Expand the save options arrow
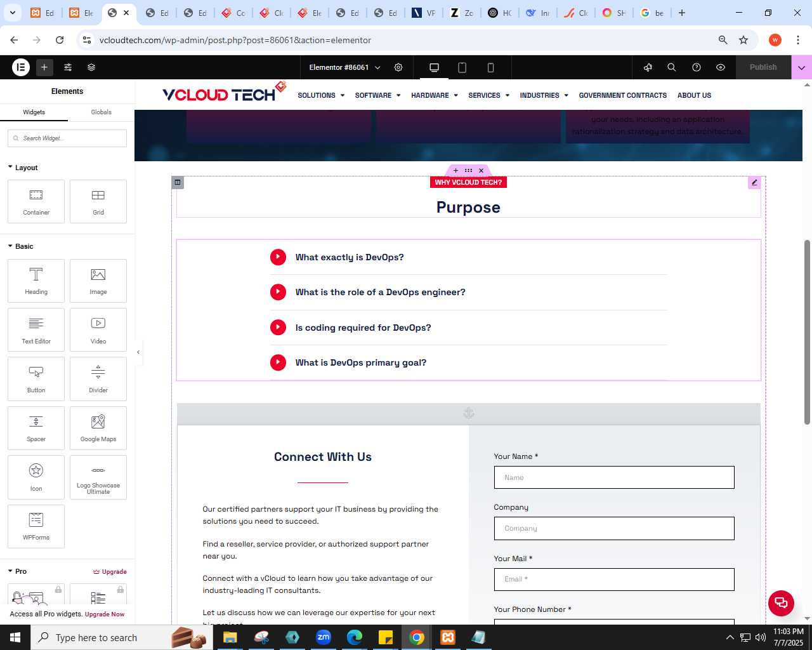Screen dimensions: 812x650 801,67
